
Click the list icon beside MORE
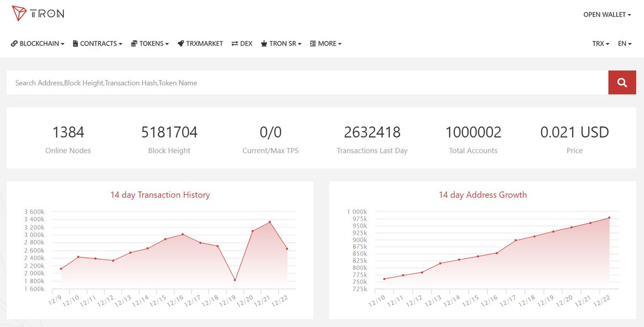(x=313, y=43)
